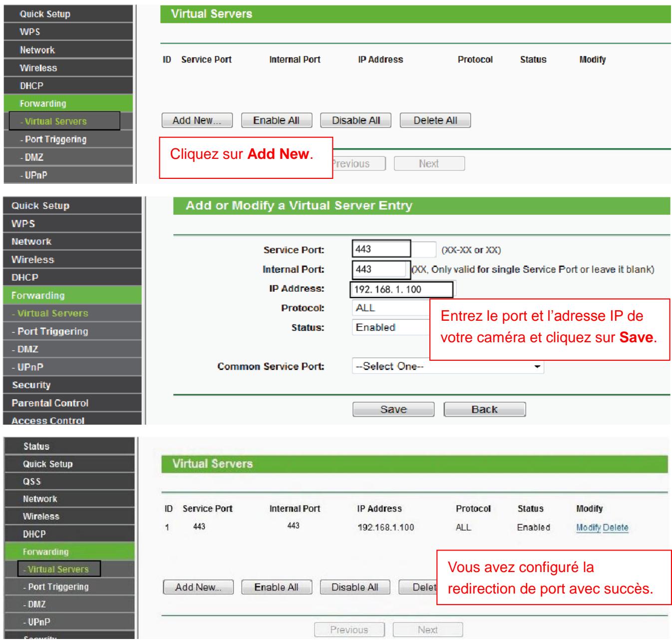Select DHCP in the top screenshot sidebar
This screenshot has width=672, height=642.
click(x=69, y=86)
